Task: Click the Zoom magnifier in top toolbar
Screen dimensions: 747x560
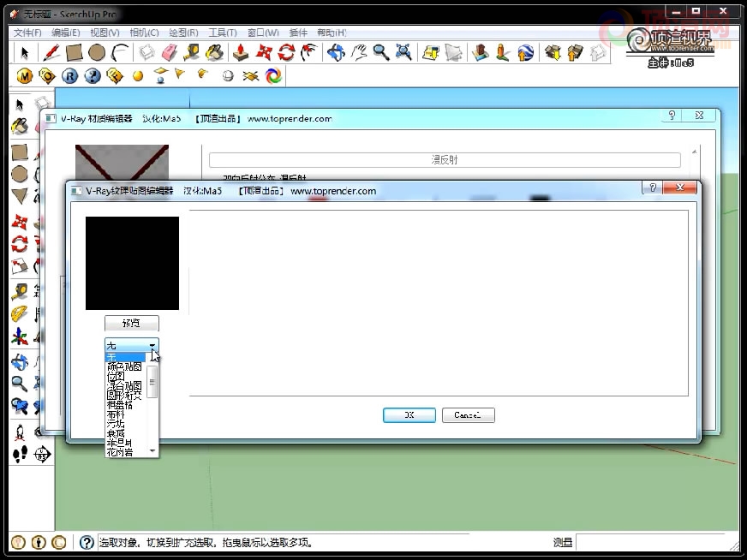Action: 381,52
